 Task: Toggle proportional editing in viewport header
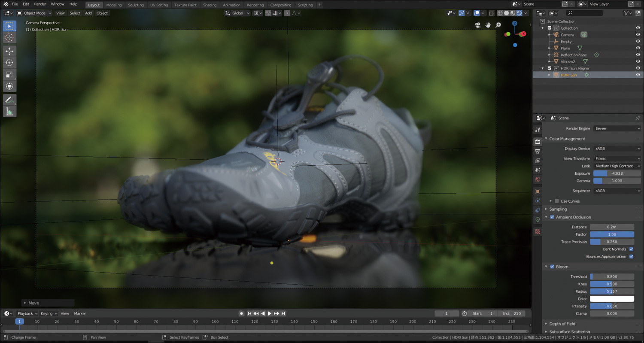click(287, 13)
